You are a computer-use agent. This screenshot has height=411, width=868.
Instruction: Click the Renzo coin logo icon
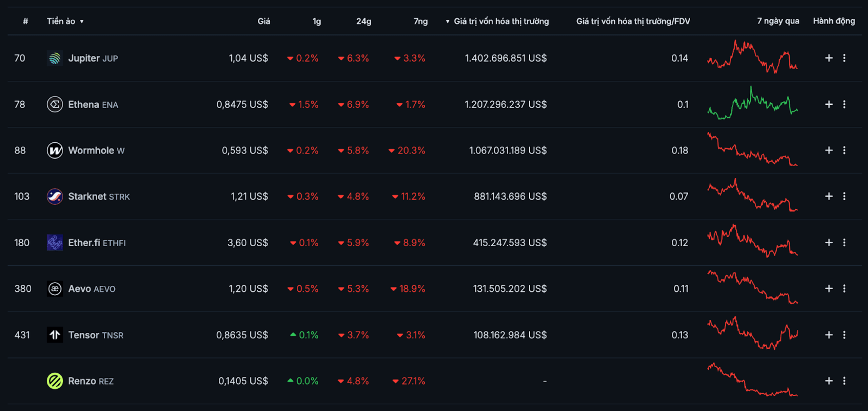[55, 381]
